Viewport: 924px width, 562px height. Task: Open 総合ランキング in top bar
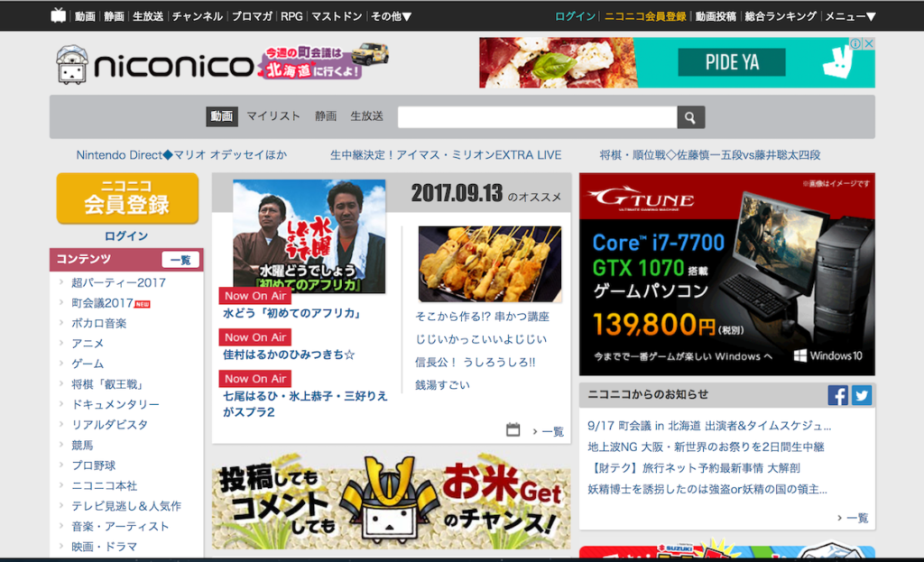click(x=781, y=16)
